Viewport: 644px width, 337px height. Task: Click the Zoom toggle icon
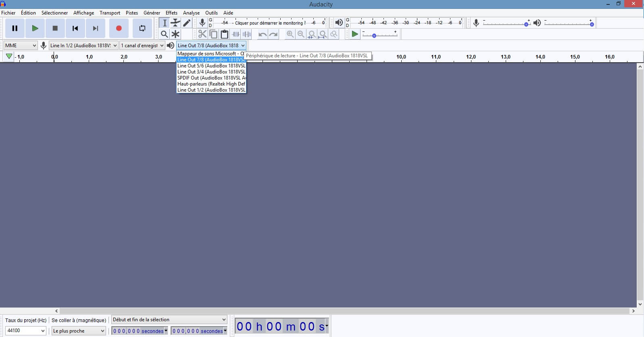(x=334, y=34)
